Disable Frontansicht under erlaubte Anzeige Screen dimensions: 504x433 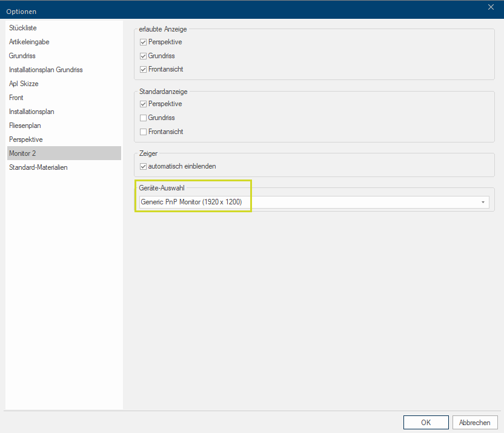point(144,70)
